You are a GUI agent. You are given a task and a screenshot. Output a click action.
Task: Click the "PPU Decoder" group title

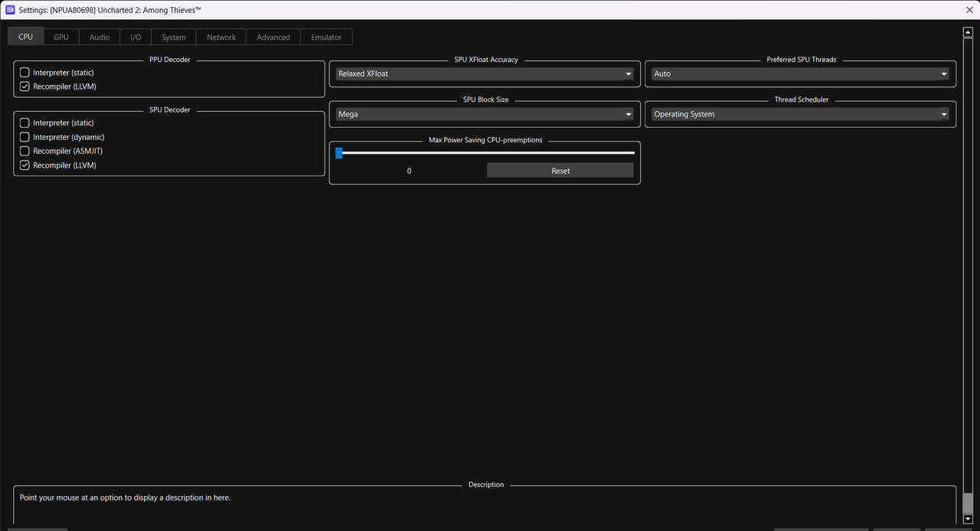coord(170,60)
